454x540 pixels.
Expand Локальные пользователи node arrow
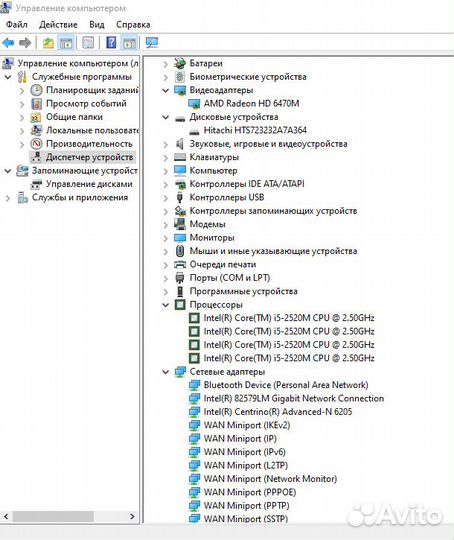point(22,131)
